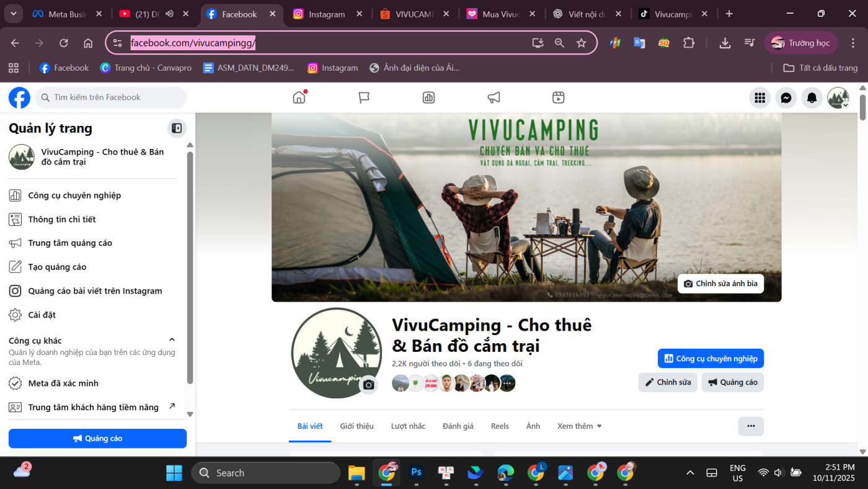Image resolution: width=868 pixels, height=489 pixels.
Task: Collapse the Quản lý trang sidebar
Action: (177, 128)
